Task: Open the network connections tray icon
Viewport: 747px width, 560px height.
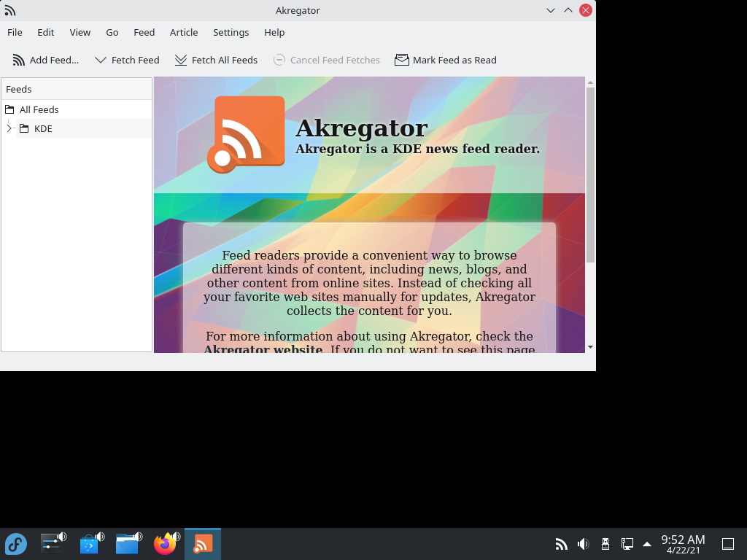Action: (627, 544)
